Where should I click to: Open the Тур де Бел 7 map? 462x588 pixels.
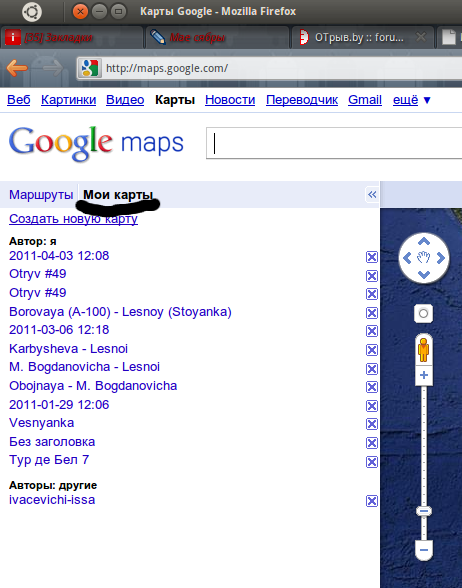pyautogui.click(x=49, y=460)
